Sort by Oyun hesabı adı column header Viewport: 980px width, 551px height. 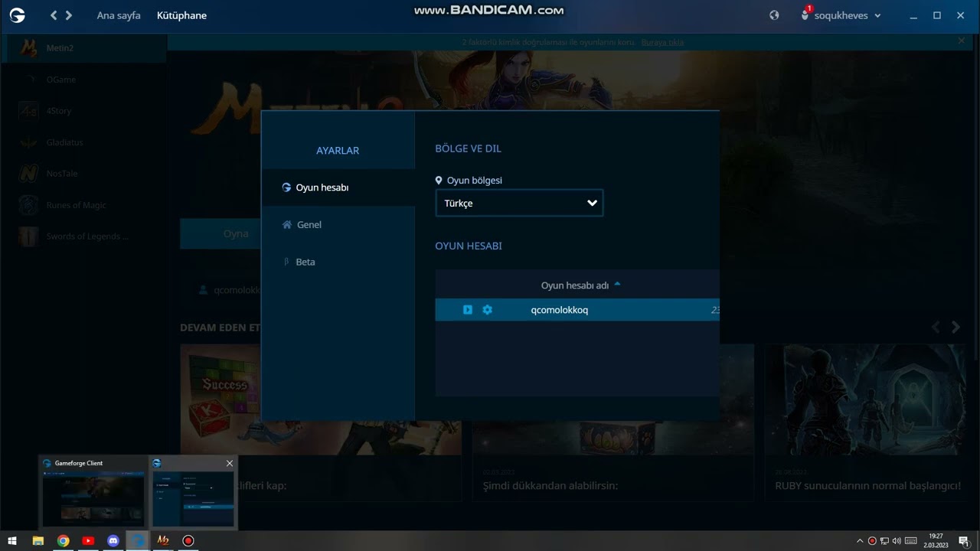pos(575,285)
